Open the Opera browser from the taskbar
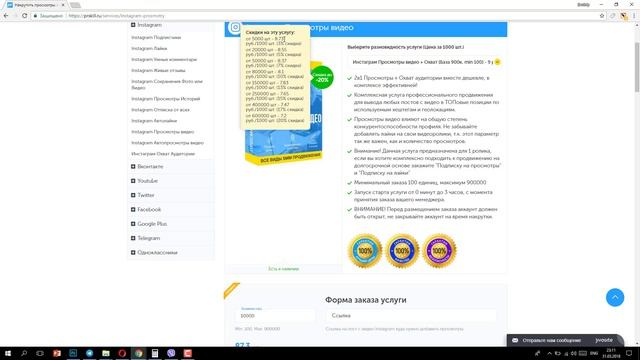640x360 pixels. click(122, 353)
